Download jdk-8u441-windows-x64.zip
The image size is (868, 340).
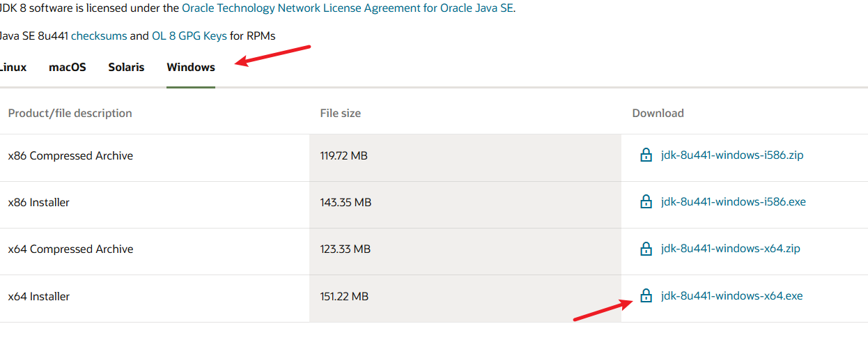731,249
